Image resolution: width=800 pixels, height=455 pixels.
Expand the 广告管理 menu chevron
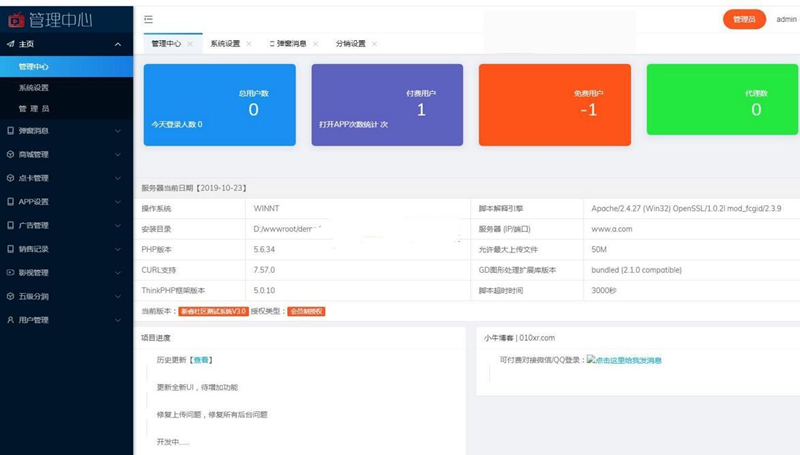(x=118, y=226)
